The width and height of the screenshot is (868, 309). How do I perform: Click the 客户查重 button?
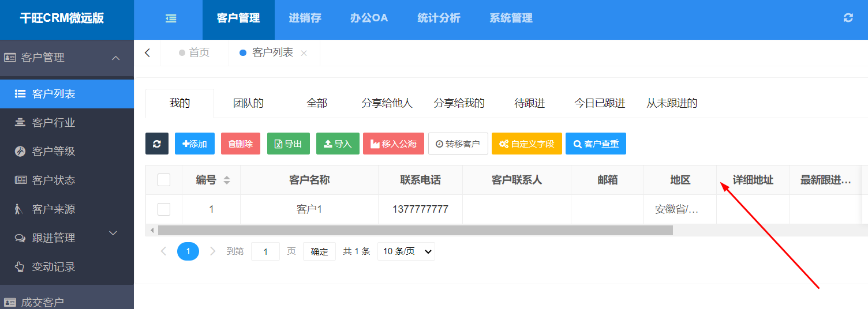click(596, 144)
